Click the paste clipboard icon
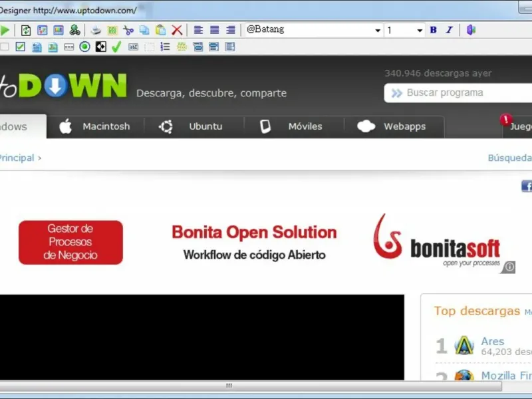The image size is (532, 399). pyautogui.click(x=160, y=30)
